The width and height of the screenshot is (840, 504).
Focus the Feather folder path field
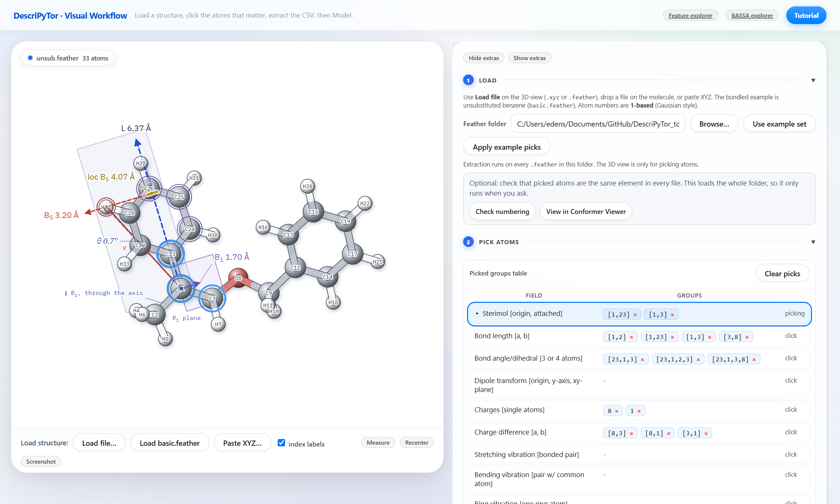coord(598,124)
